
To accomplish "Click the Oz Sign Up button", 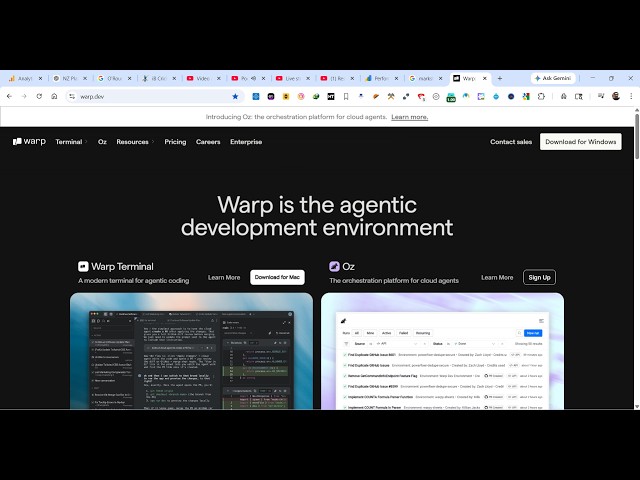I will (539, 278).
